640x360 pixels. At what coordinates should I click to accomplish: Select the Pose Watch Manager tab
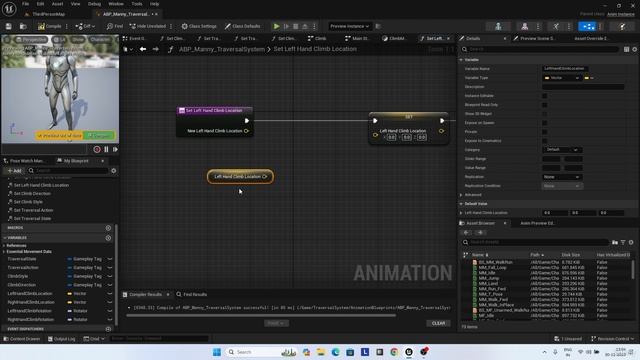point(24,161)
